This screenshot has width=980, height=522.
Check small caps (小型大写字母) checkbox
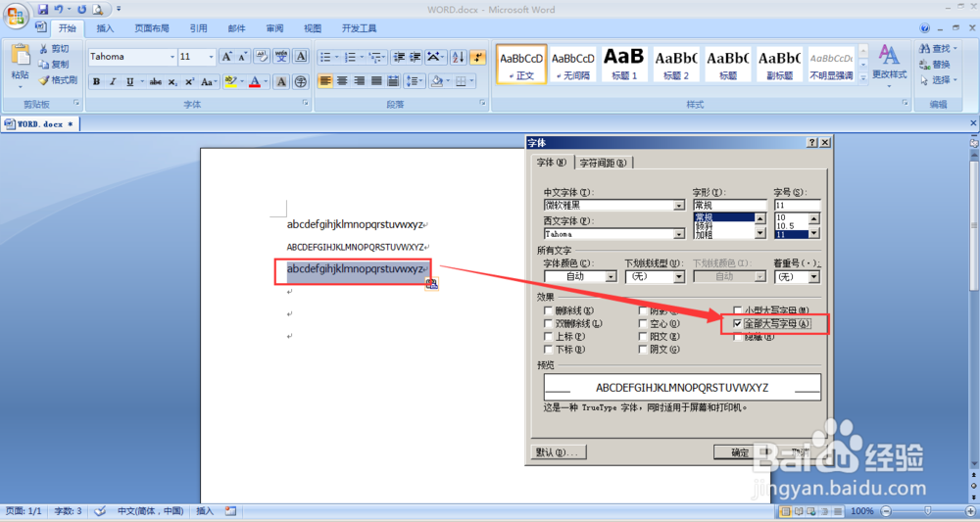(738, 310)
